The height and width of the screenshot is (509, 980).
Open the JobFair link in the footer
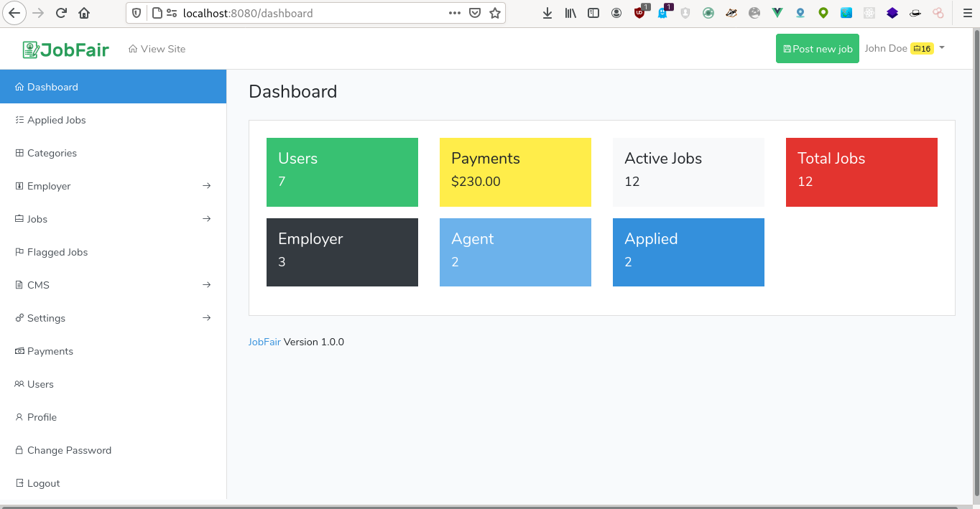pos(264,342)
